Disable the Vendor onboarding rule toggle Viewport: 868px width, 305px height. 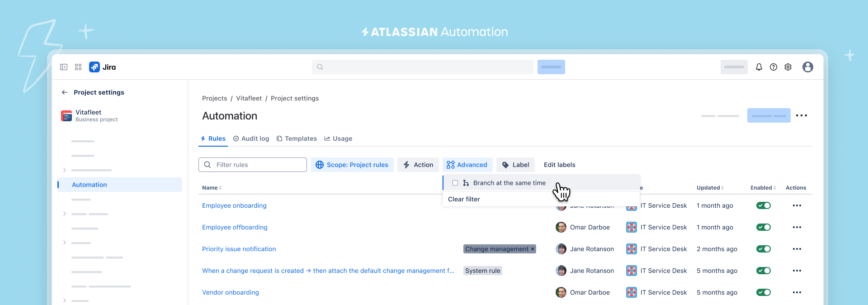click(x=764, y=292)
